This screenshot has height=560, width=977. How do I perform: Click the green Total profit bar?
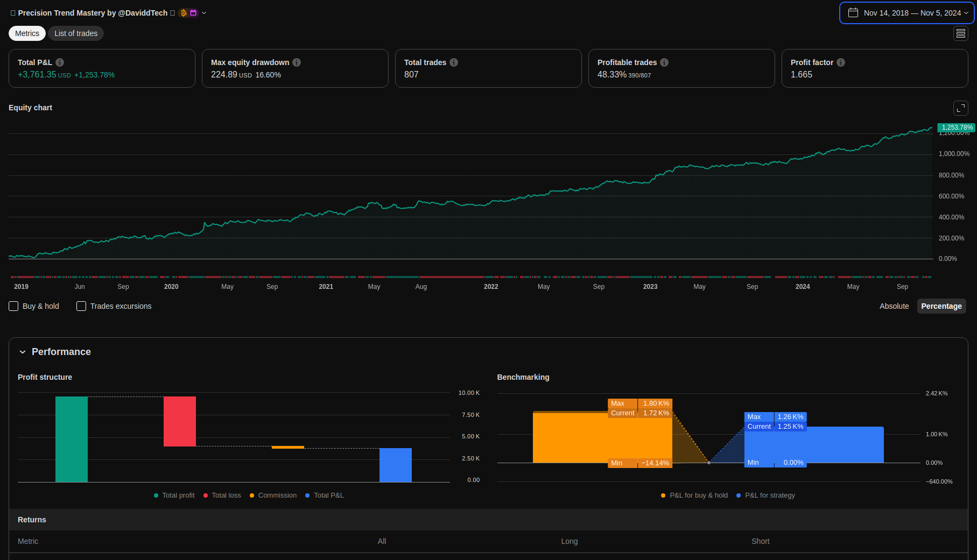pyautogui.click(x=72, y=439)
